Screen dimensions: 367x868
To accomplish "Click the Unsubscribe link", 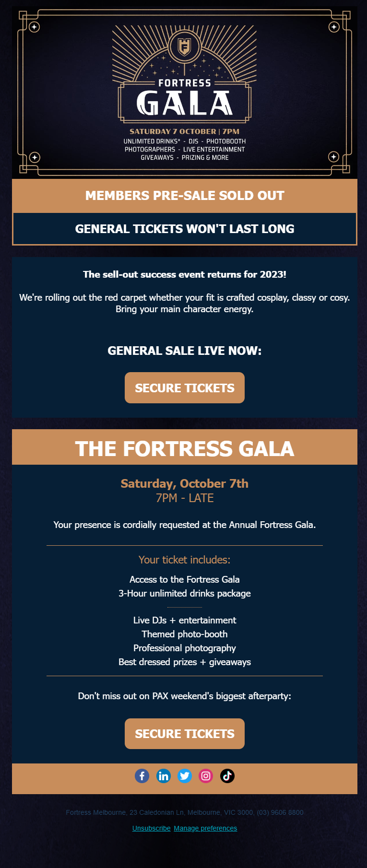I will pos(152,828).
